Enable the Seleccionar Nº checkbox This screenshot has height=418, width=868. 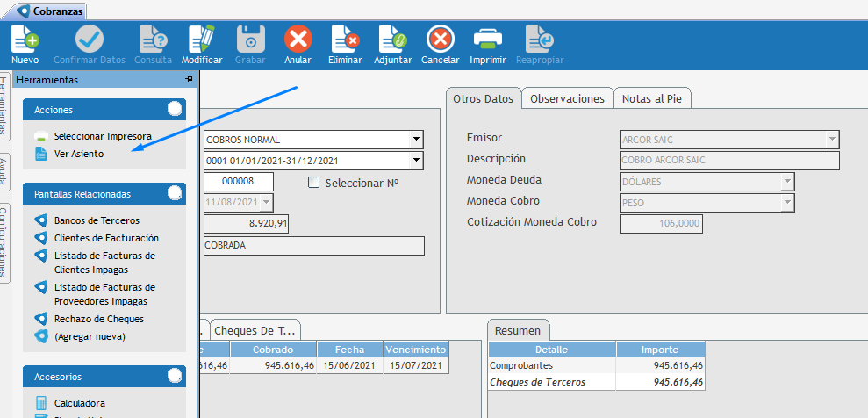pos(314,183)
